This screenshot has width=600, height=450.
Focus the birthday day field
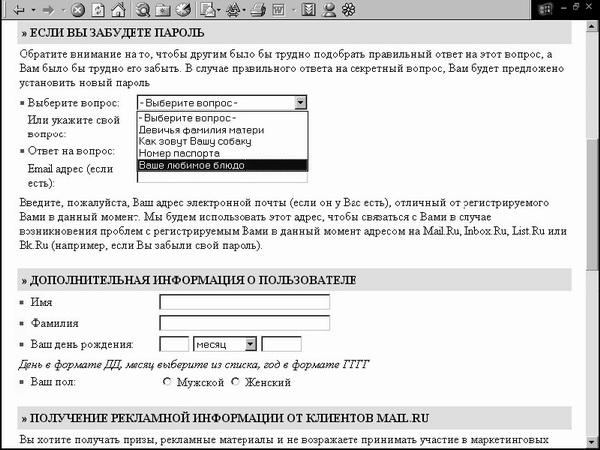click(174, 344)
